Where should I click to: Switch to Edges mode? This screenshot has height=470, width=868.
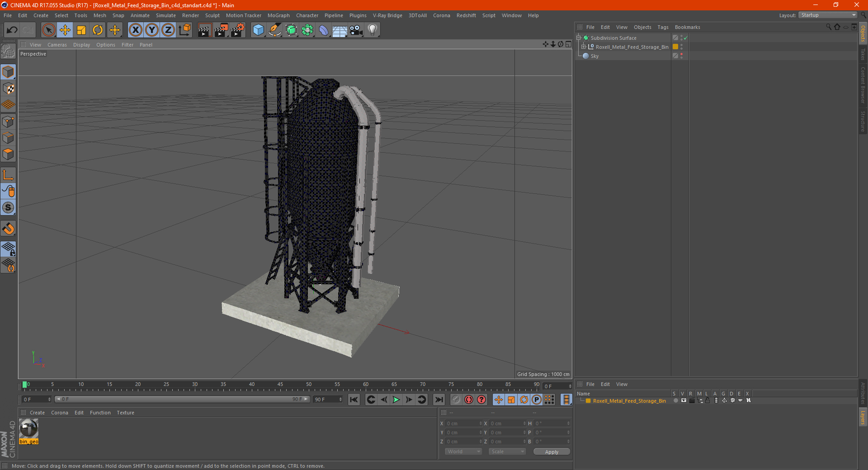pos(8,138)
